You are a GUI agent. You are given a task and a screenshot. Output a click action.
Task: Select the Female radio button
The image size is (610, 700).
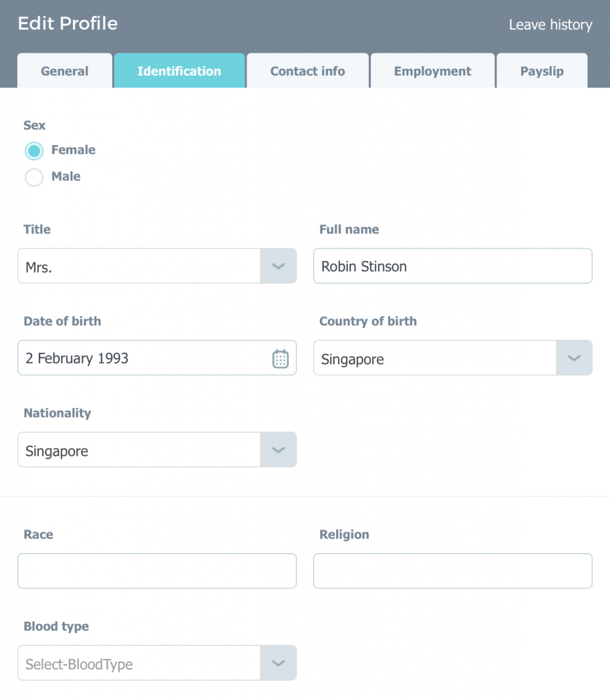(34, 151)
